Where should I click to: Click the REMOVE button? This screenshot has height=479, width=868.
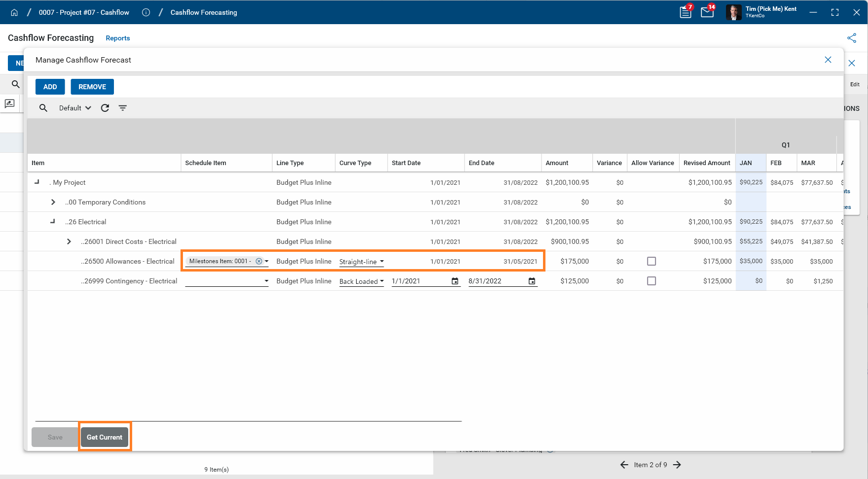[92, 87]
